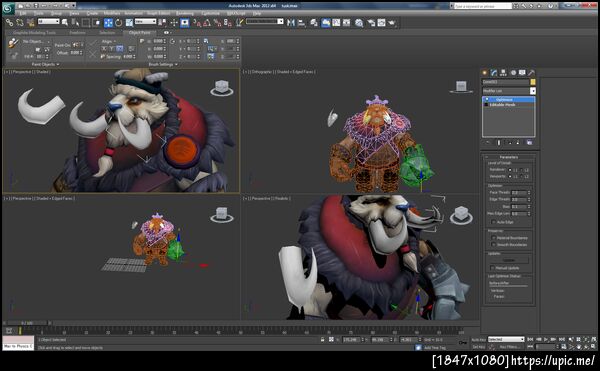
Task: Switch to the Freeform ribbon tab
Action: tap(78, 33)
